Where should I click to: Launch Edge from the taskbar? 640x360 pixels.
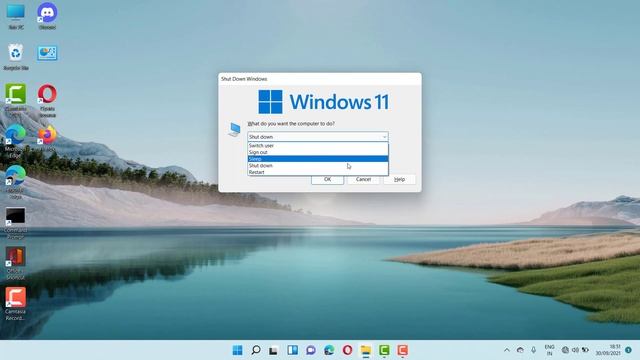[329, 350]
